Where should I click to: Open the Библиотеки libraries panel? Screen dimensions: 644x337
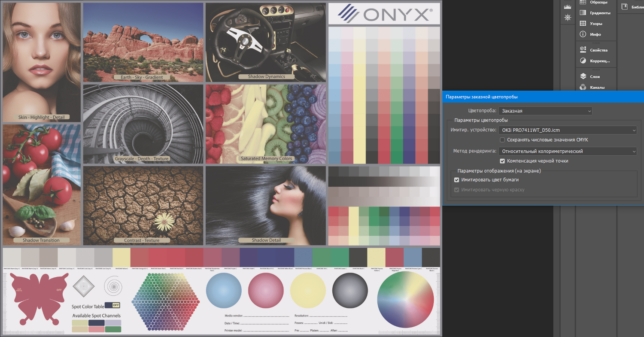(x=632, y=6)
